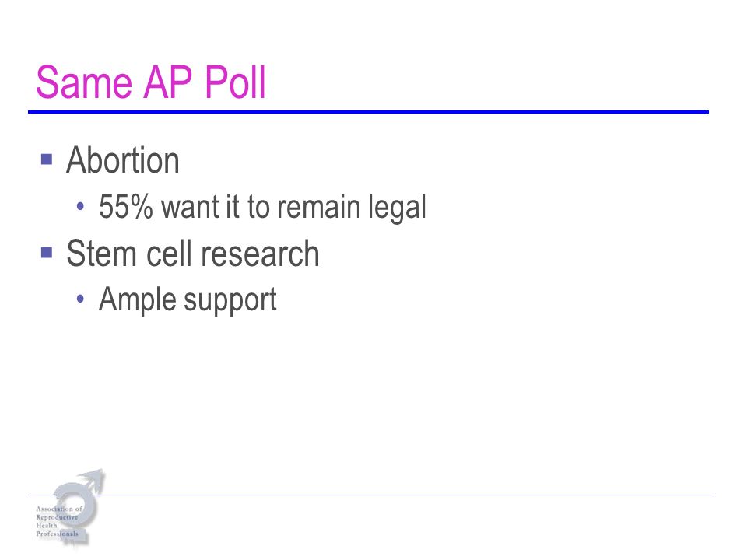Click the "55%" figure in the sub-bullet
This screenshot has width=747, height=560.
pos(126,207)
